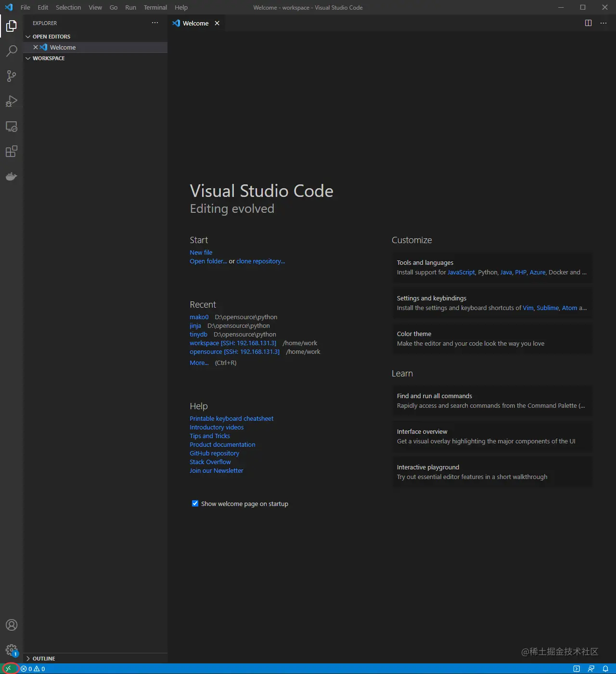Viewport: 616px width, 674px height.
Task: Click Join our Newsletter link
Action: coord(217,470)
